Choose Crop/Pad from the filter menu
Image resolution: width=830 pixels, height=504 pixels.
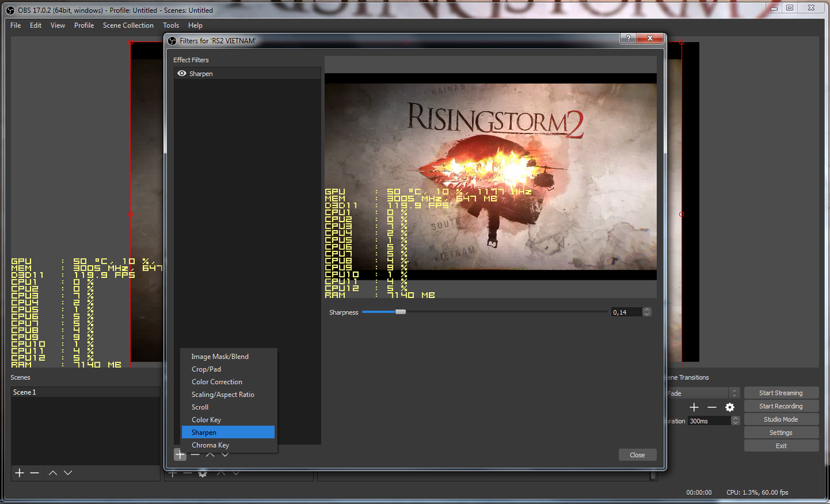pos(228,369)
